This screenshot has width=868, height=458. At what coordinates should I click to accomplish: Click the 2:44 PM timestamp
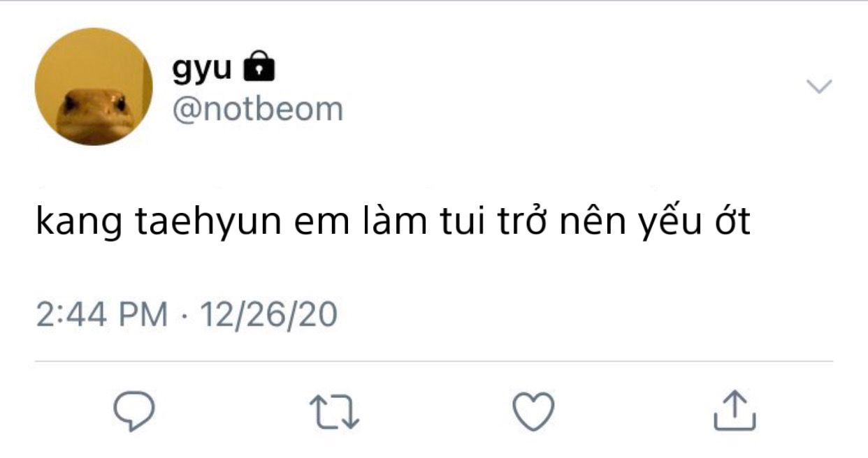[102, 314]
